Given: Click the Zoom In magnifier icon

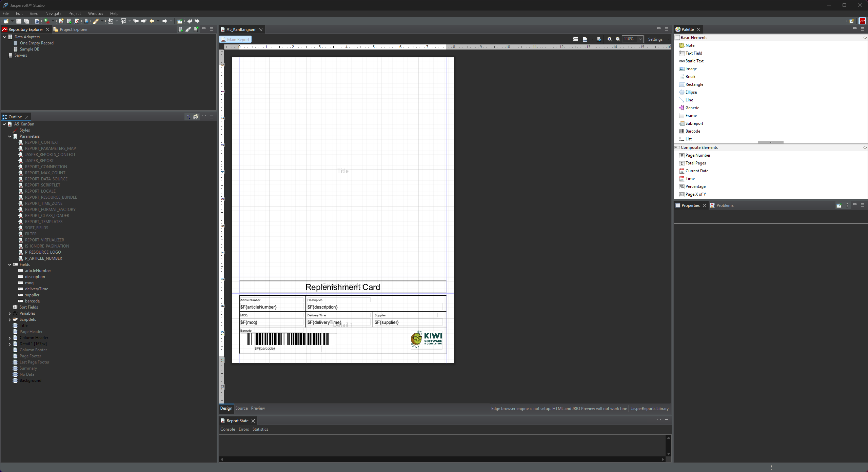Looking at the screenshot, I should point(609,39).
